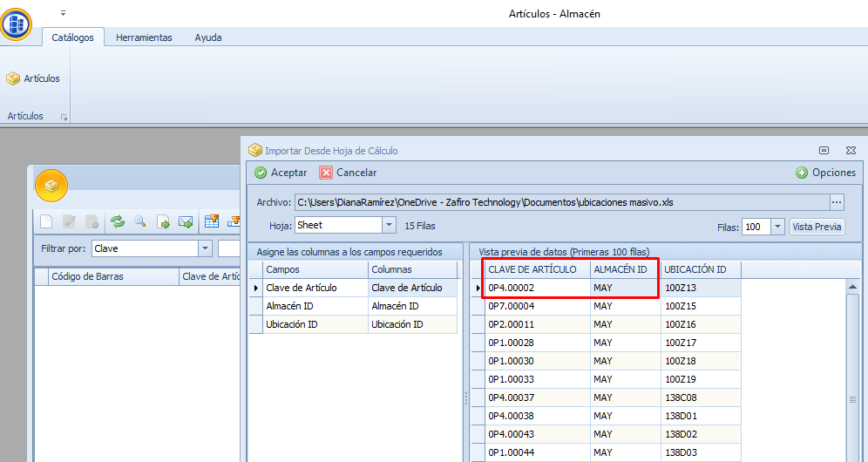Open the Hoja sheet dropdown
868x462 pixels.
point(389,226)
